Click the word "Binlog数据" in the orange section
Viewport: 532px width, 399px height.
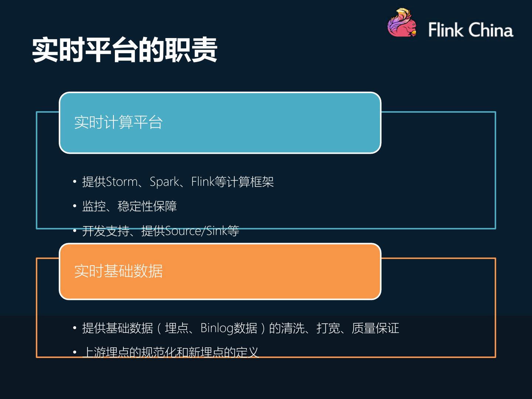(x=229, y=328)
